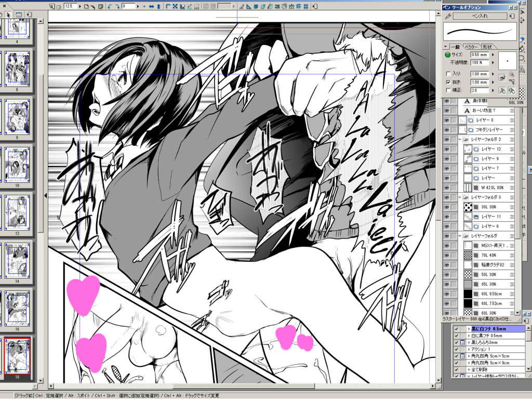Click the pen icon in tool options header
532x399 pixels.
448,16
